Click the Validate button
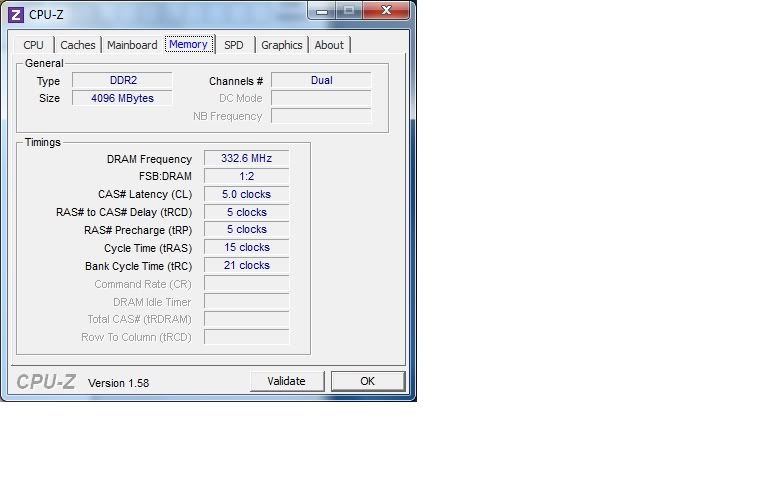The height and width of the screenshot is (480, 768). (287, 381)
